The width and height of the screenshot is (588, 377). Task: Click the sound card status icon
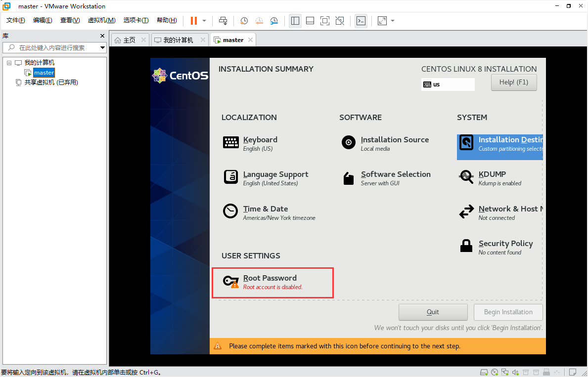pos(515,372)
